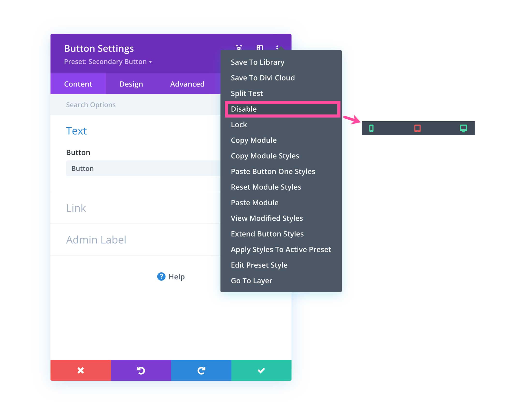The width and height of the screenshot is (532, 412).
Task: Click the Help button
Action: click(172, 276)
